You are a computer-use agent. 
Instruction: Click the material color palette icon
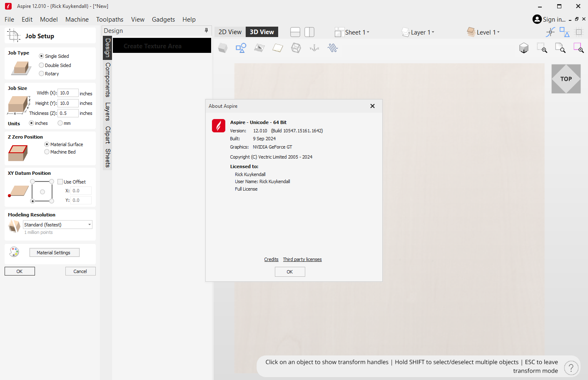click(15, 252)
